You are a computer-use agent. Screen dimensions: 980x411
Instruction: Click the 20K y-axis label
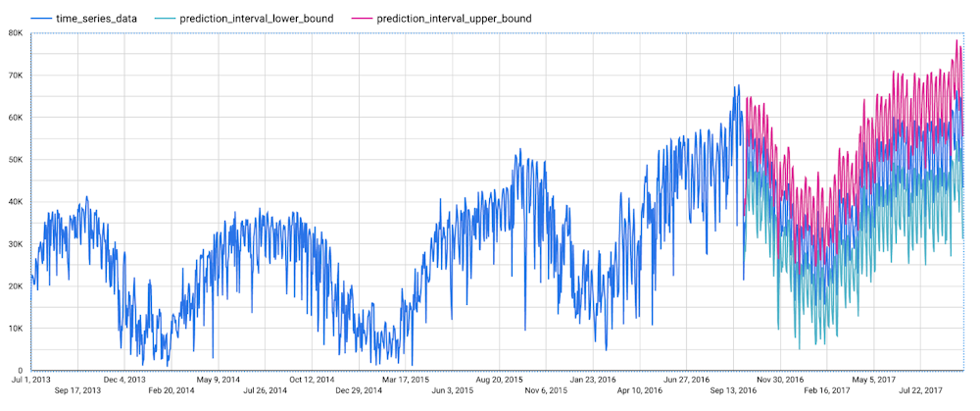(15, 285)
